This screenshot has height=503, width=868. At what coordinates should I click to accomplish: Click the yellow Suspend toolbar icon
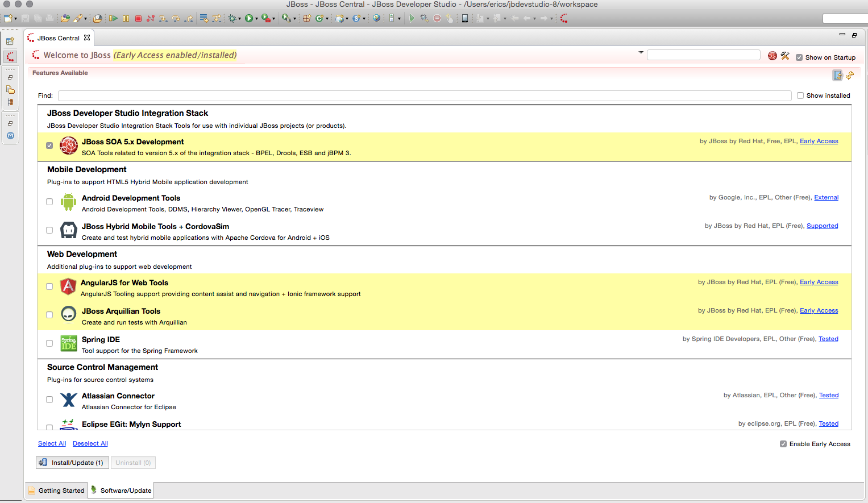[126, 18]
